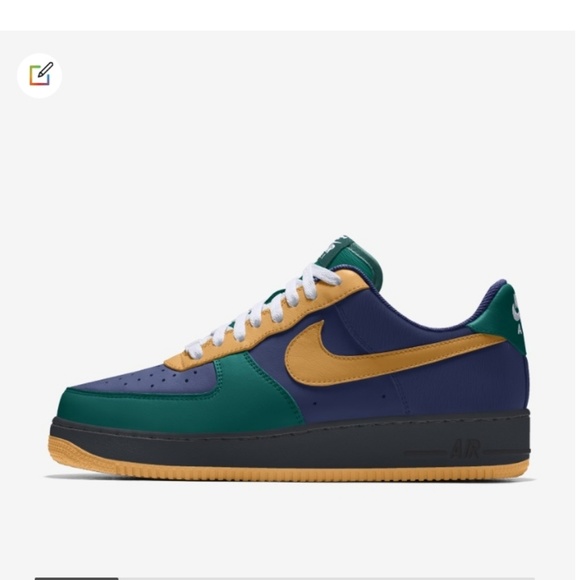Open the Air Force 1 shoe image

290,359
